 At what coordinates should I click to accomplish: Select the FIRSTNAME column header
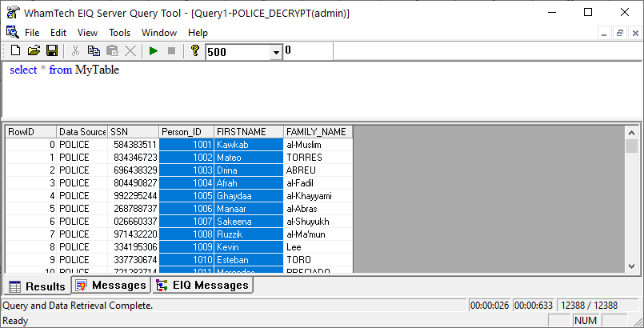tap(249, 132)
